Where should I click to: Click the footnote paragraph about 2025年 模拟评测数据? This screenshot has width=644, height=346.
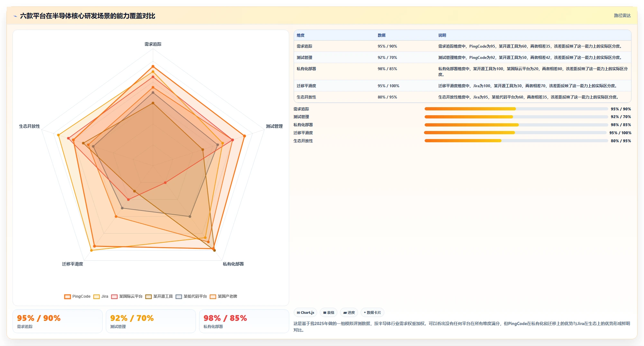tap(462, 327)
